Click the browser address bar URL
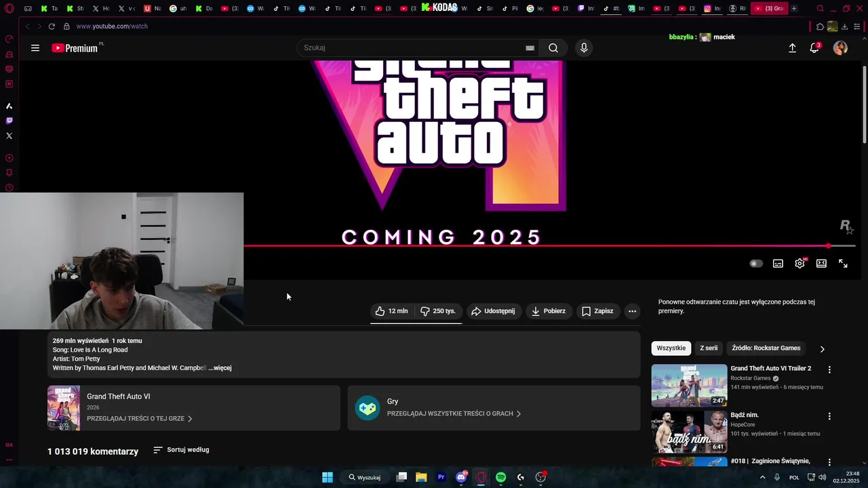 coord(112,26)
